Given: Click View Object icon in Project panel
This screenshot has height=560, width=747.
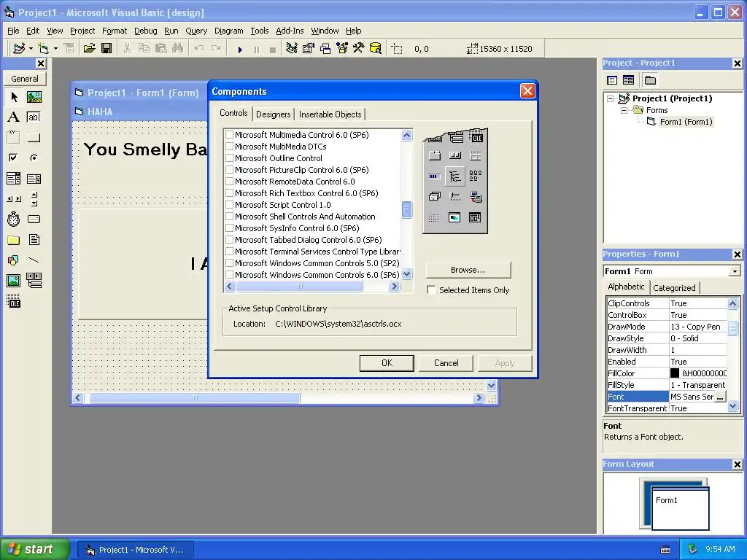Looking at the screenshot, I should coord(628,80).
